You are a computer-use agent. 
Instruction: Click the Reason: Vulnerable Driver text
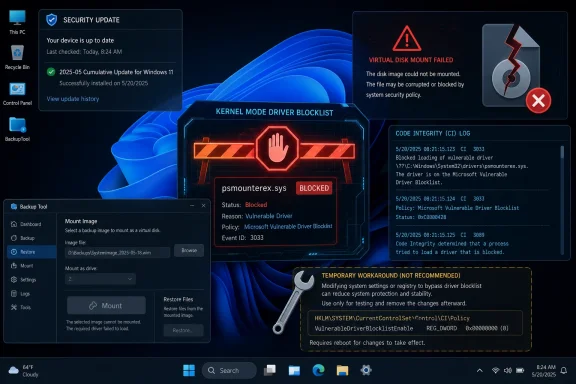(257, 216)
